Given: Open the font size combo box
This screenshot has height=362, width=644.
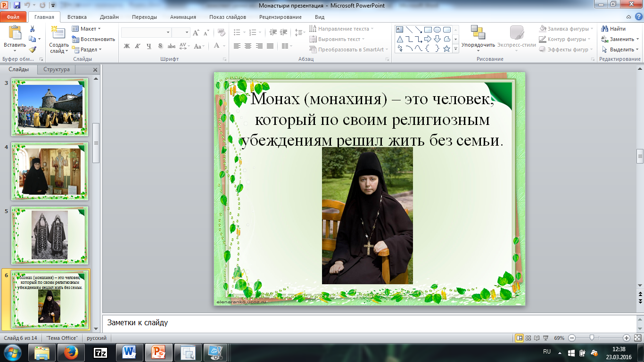Looking at the screenshot, I should point(181,33).
